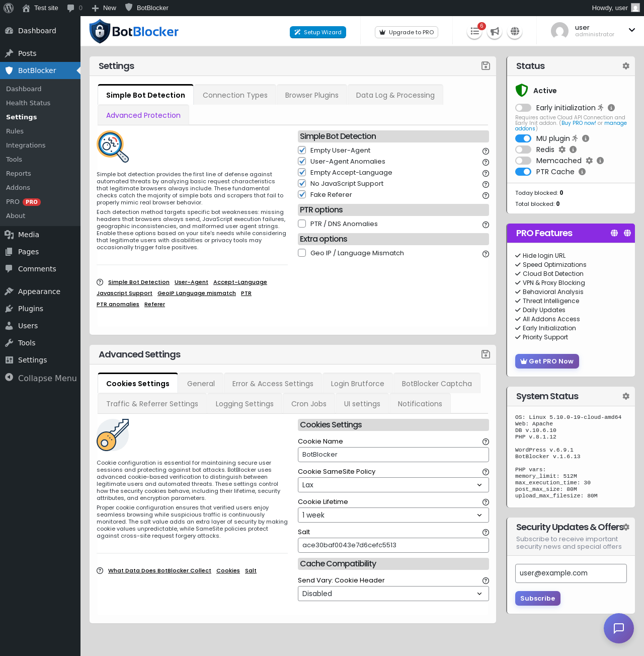Viewport: 644px width, 656px height.
Task: Open BotBlocker Captcha tab
Action: [437, 384]
